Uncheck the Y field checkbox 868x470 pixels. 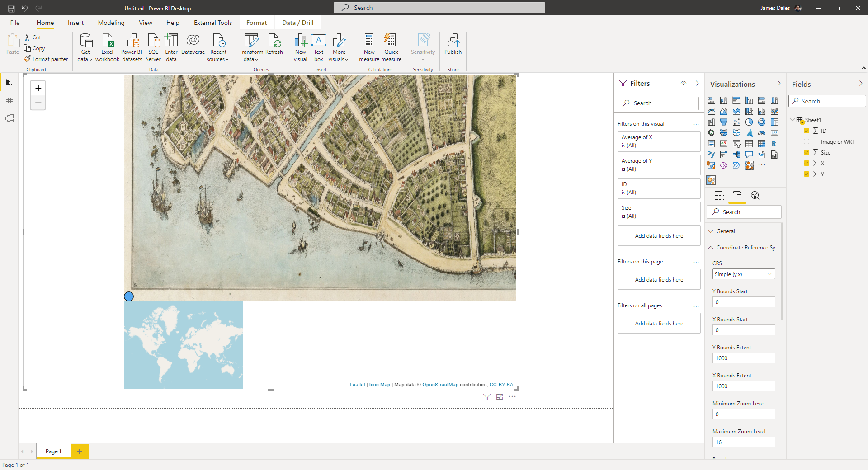(807, 174)
